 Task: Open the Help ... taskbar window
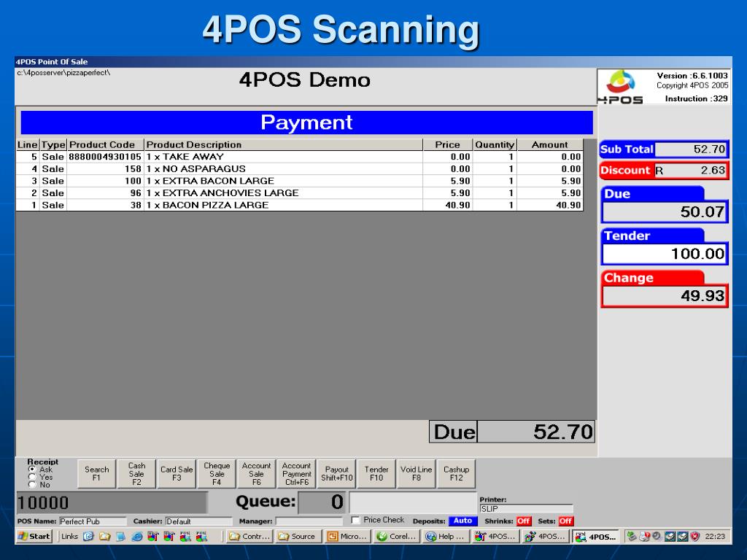coord(446,537)
